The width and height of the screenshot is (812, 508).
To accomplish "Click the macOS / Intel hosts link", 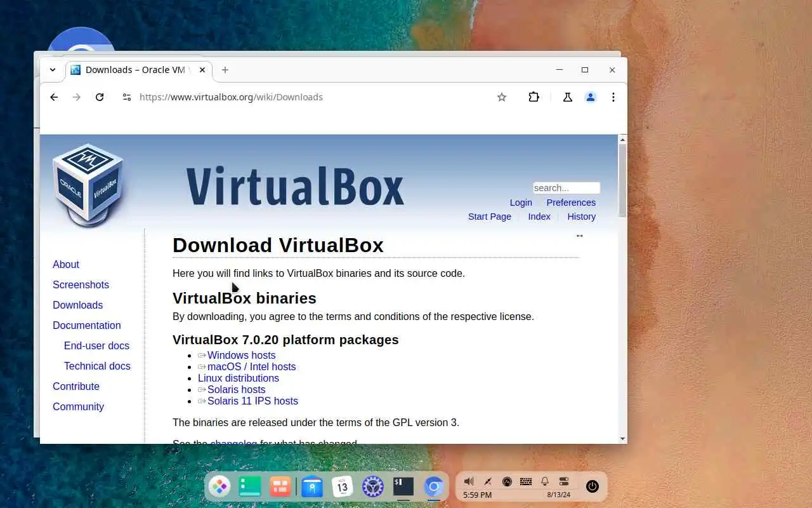I will click(251, 366).
